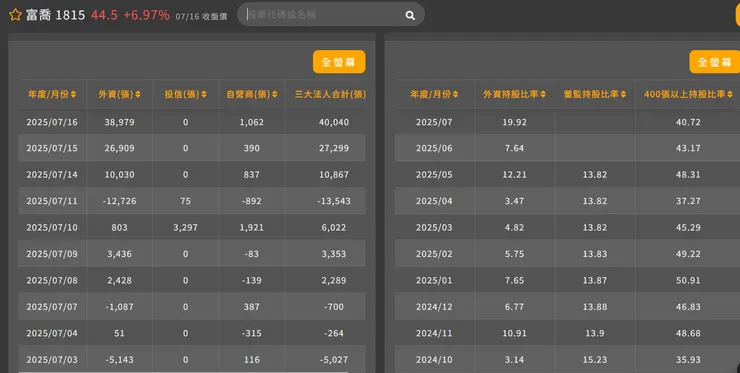Click dealer value 1,921

(x=252, y=228)
